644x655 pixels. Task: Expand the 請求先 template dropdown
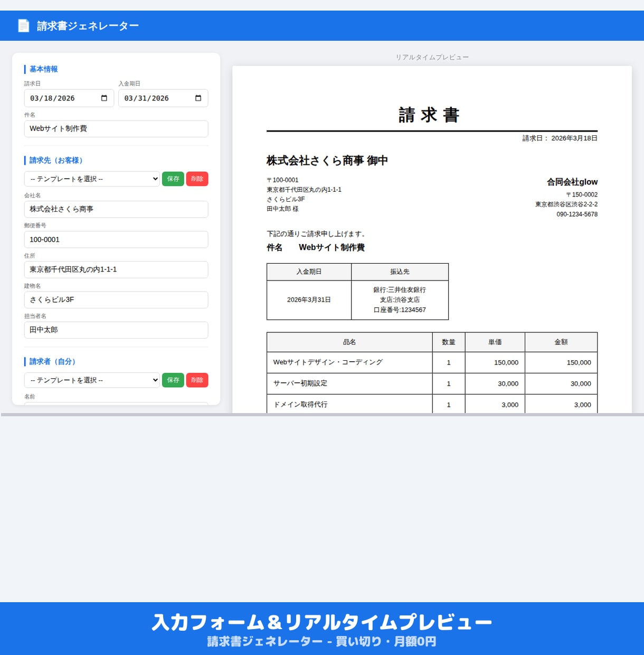[x=92, y=179]
